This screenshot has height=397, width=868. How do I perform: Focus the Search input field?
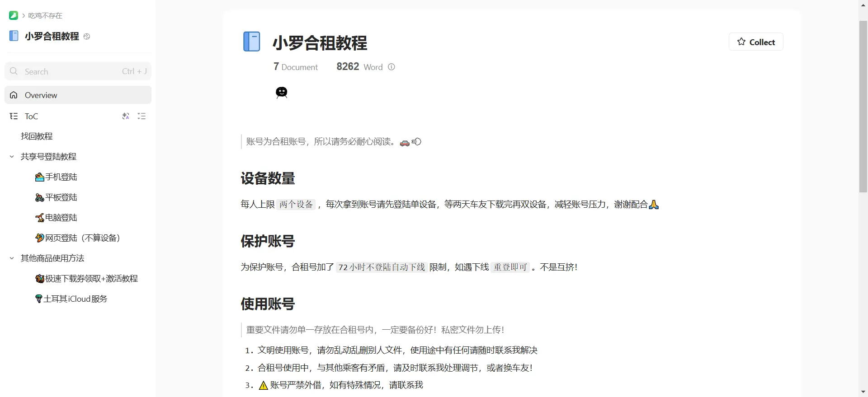coord(78,71)
